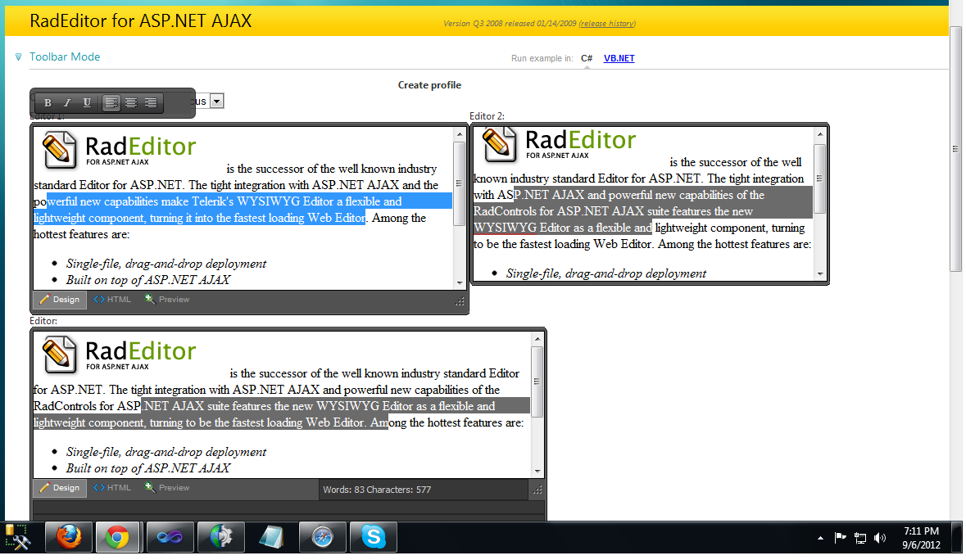The width and height of the screenshot is (966, 560).
Task: Click the tools icon at taskbar start
Action: click(x=18, y=538)
